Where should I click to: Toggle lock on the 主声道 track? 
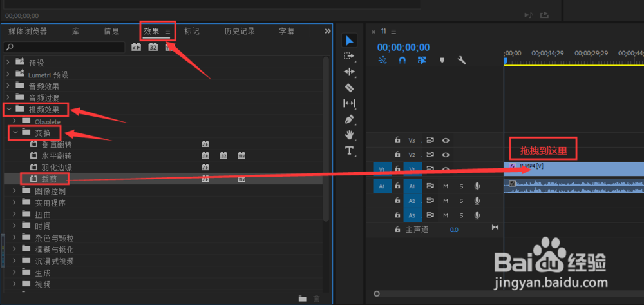coord(397,230)
